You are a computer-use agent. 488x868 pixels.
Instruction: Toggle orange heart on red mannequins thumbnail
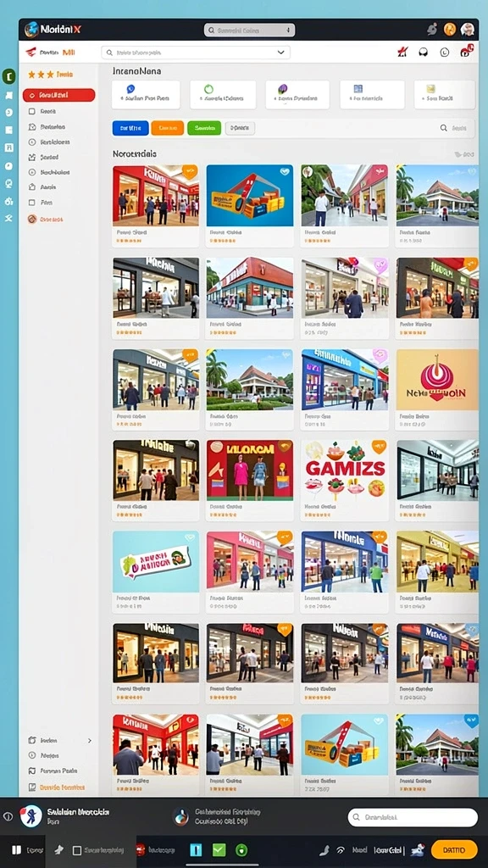pyautogui.click(x=285, y=446)
